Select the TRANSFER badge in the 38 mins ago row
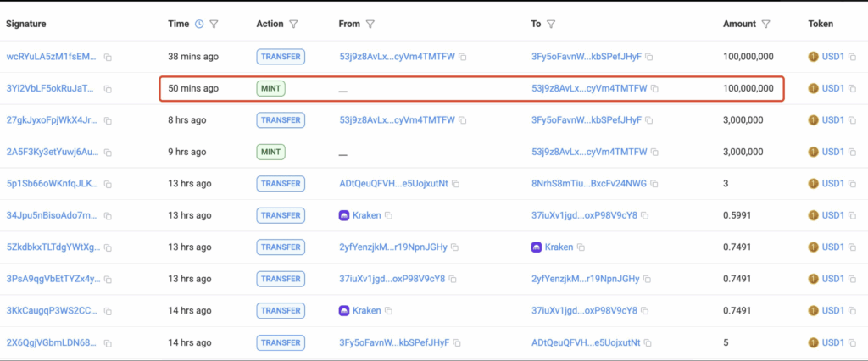The height and width of the screenshot is (361, 868). [281, 57]
